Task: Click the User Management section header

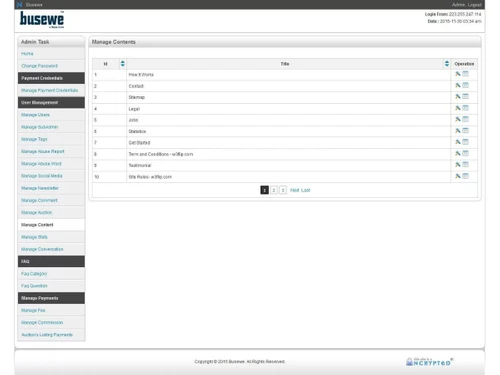Action: (x=51, y=103)
